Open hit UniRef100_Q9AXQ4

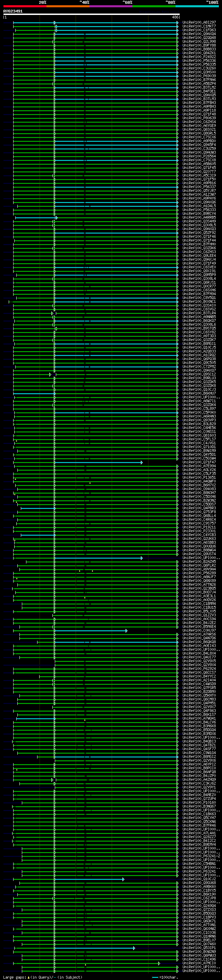point(199,34)
